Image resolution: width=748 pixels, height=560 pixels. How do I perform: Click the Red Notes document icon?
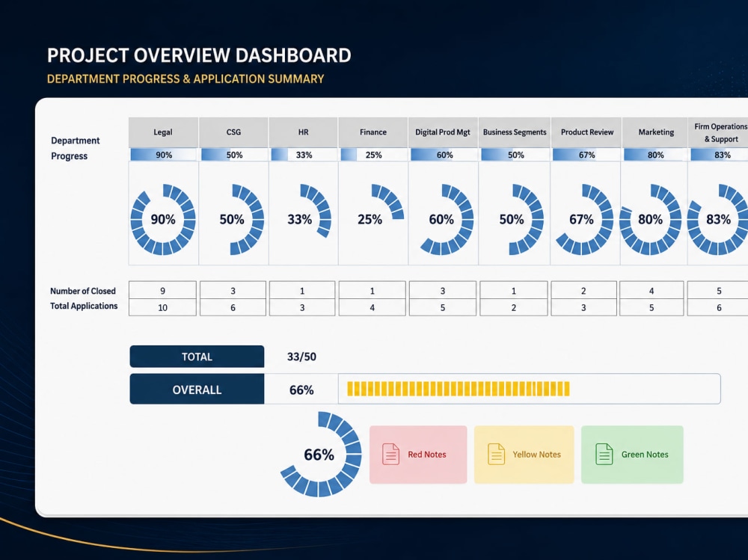pos(390,454)
